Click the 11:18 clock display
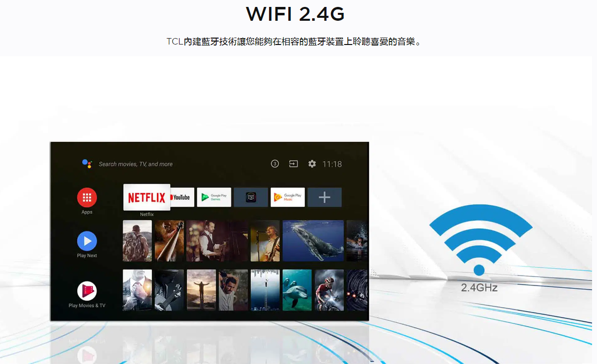Viewport: 597px width, 364px height. (x=332, y=164)
